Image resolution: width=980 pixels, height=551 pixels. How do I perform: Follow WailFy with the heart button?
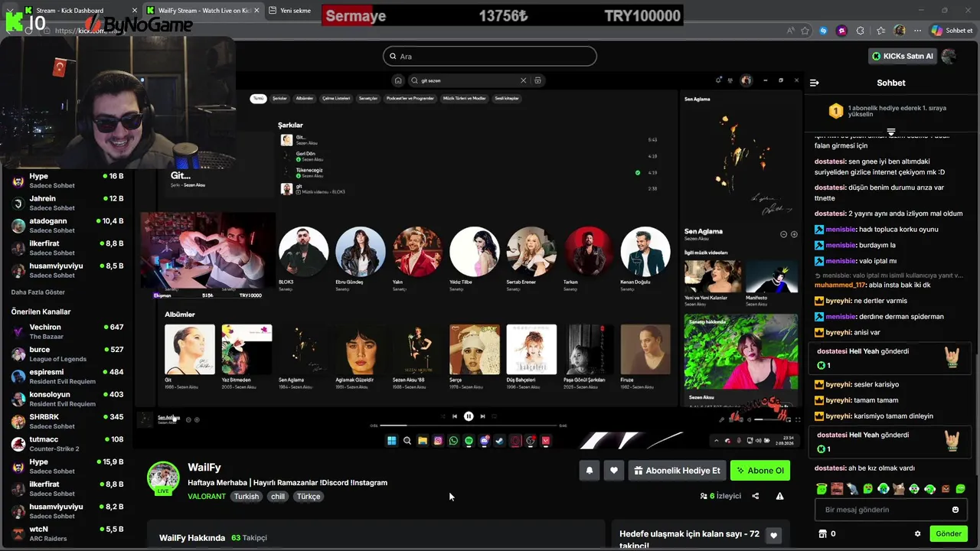point(613,471)
